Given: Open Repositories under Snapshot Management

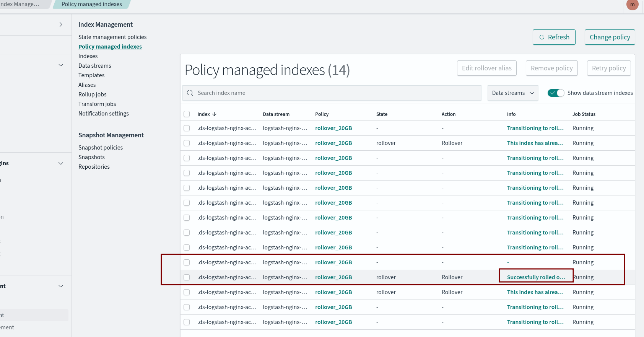Looking at the screenshot, I should click(x=94, y=167).
